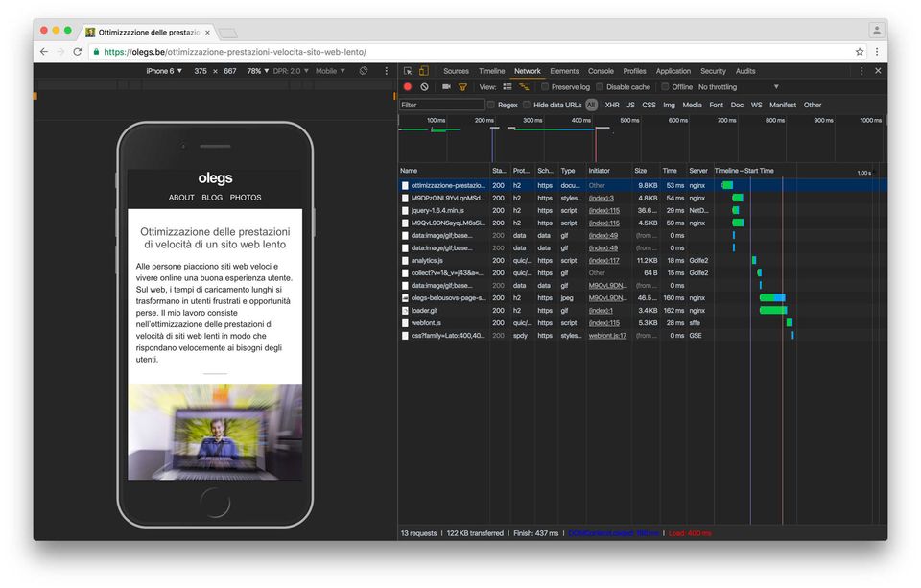Open the Application tab
Image resolution: width=921 pixels, height=588 pixels.
[x=673, y=71]
